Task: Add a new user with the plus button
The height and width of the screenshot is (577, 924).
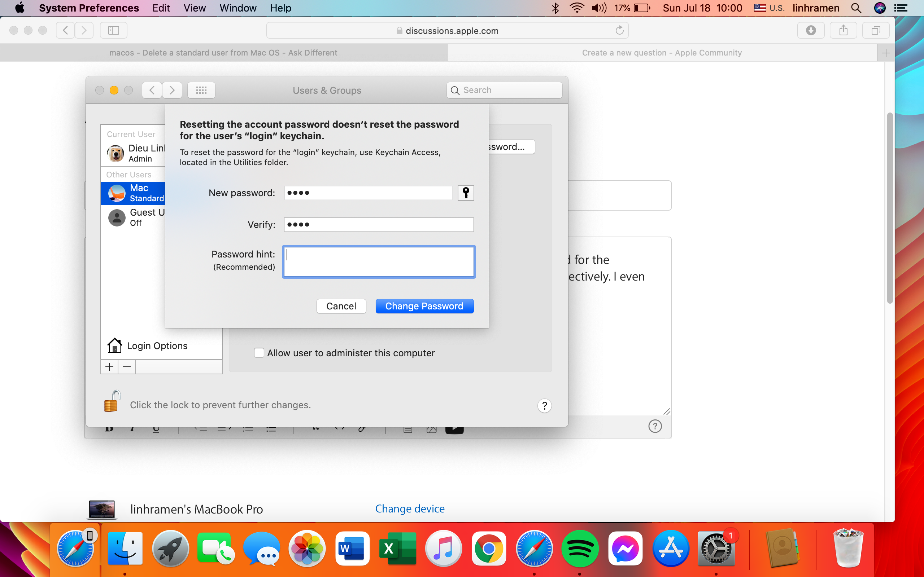Action: tap(109, 366)
